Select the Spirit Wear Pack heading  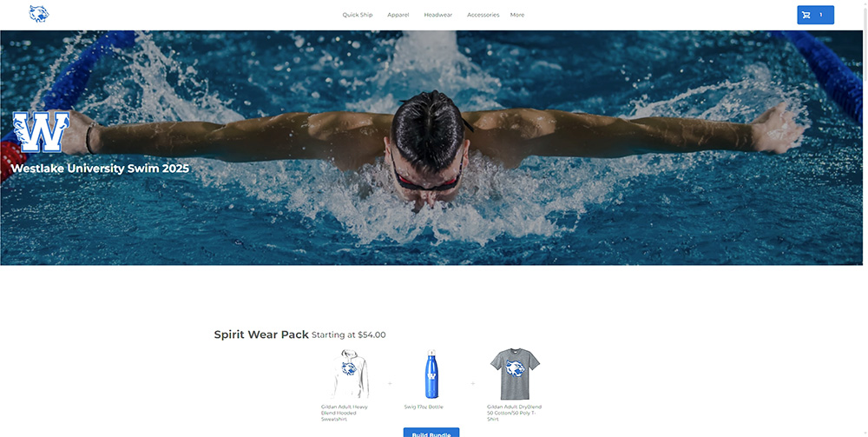coord(261,334)
